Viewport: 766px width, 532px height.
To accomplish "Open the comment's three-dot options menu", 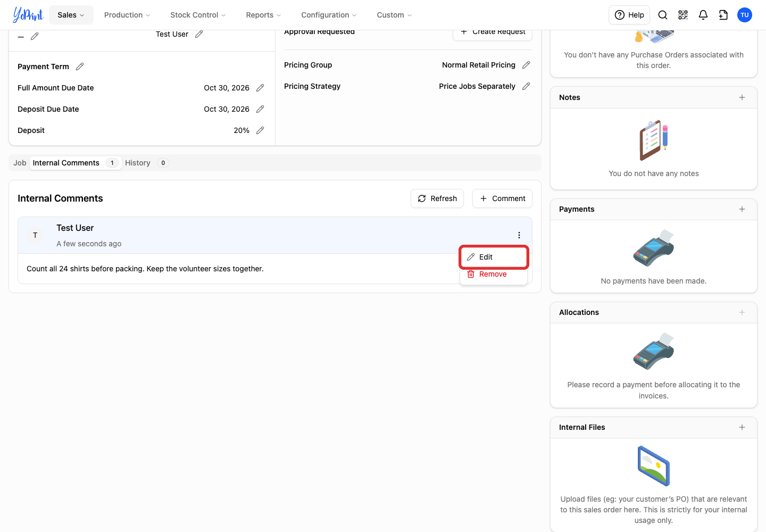I will point(519,235).
